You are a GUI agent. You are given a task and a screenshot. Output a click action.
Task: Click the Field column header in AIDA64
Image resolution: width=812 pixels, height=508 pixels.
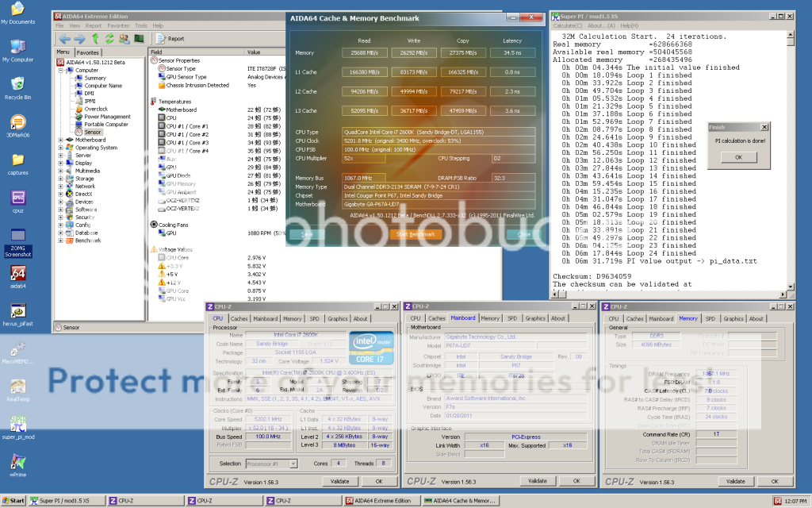coord(197,52)
